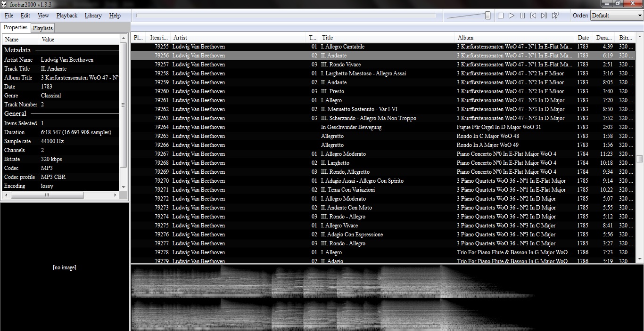The image size is (644, 331).
Task: Open the Playback menu
Action: [x=67, y=16]
